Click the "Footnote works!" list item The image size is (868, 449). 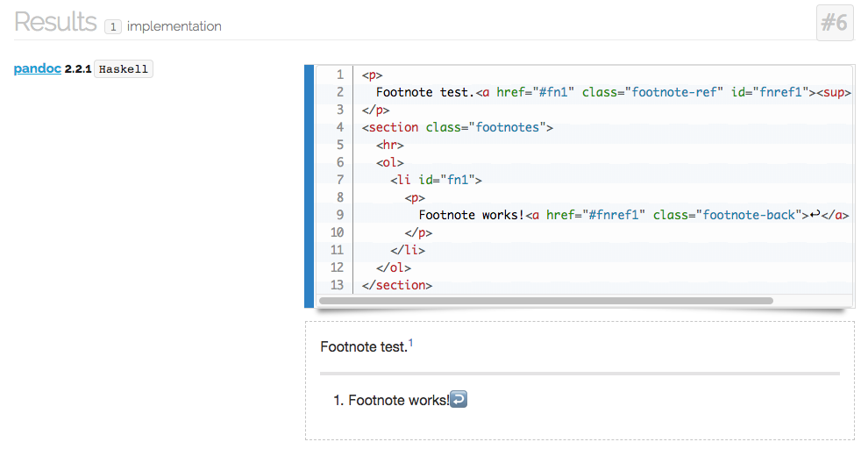(x=398, y=401)
